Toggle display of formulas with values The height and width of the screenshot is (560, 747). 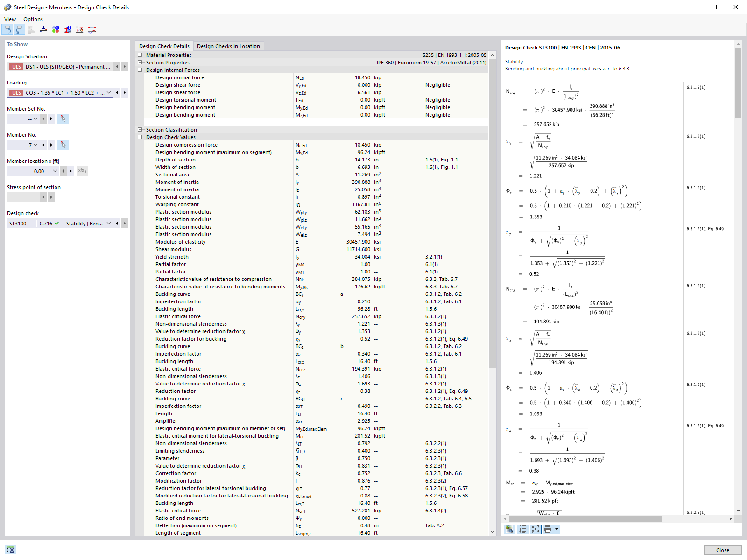[x=535, y=529]
